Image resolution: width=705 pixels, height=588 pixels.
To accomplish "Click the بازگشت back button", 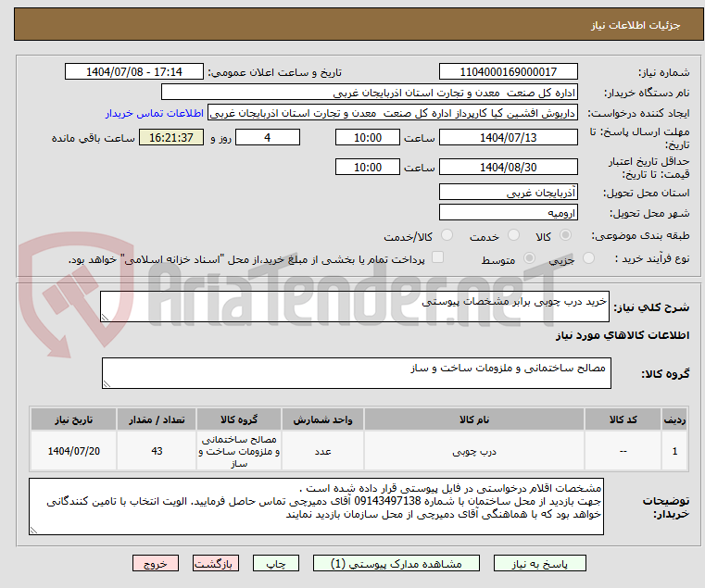I will point(216,563).
